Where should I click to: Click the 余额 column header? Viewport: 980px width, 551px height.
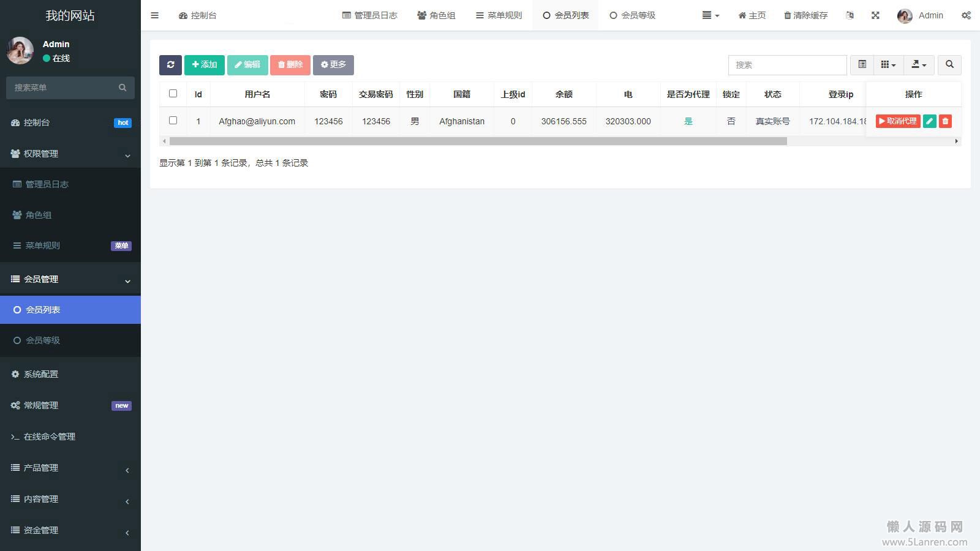point(564,94)
